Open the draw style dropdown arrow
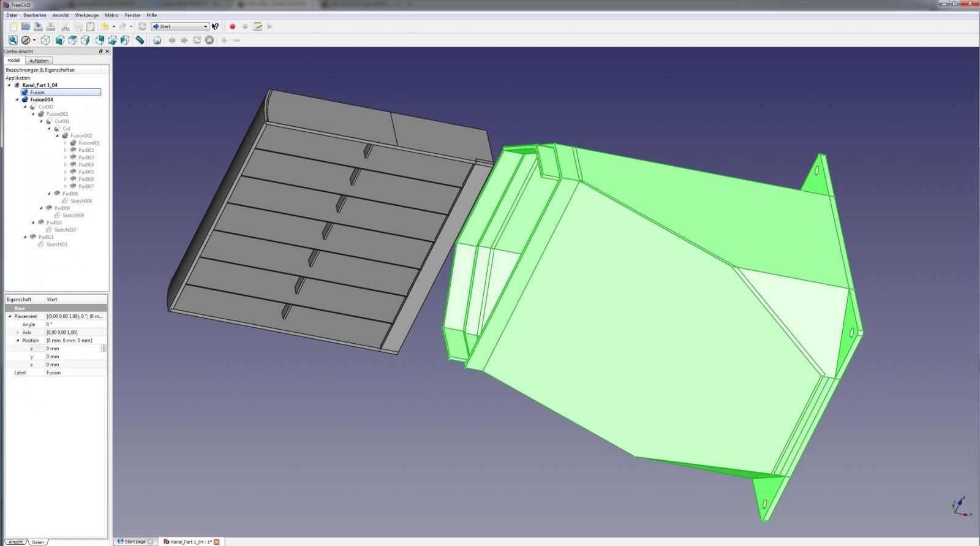980x546 pixels. click(x=34, y=40)
